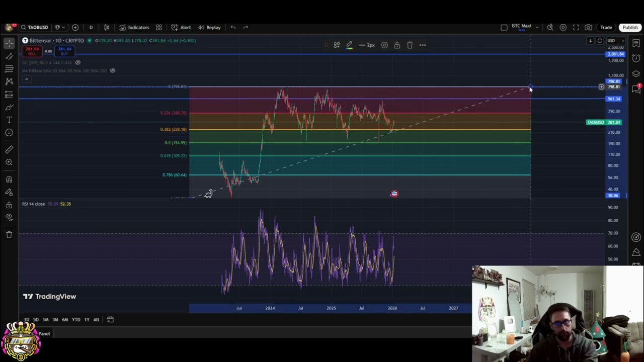Open the alerts clock panel icon
The width and height of the screenshot is (644, 362).
coord(636,58)
